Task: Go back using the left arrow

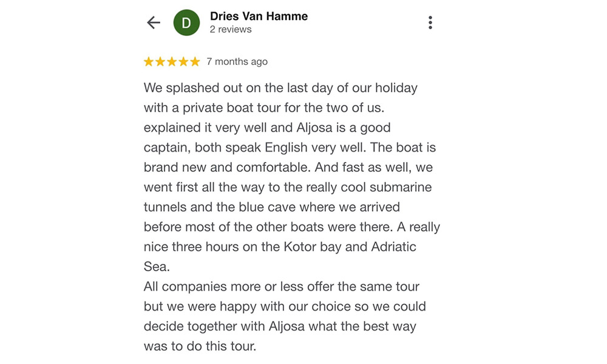Action: [x=154, y=23]
